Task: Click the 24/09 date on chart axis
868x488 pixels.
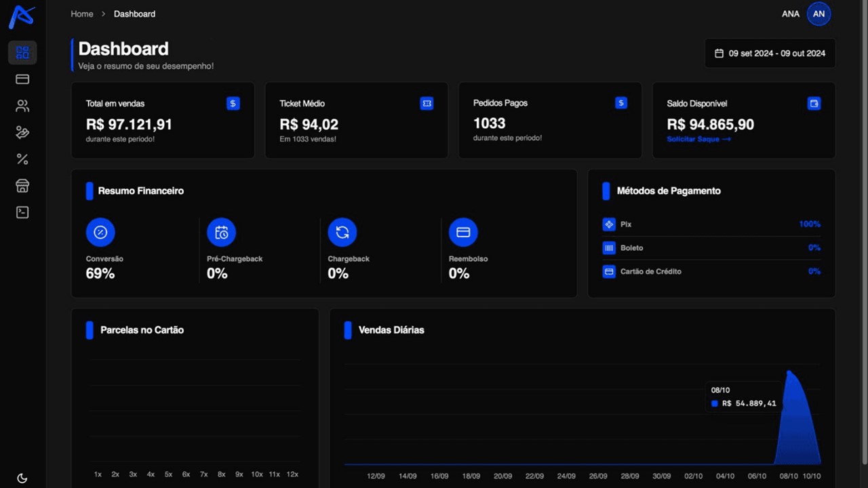Action: click(566, 476)
